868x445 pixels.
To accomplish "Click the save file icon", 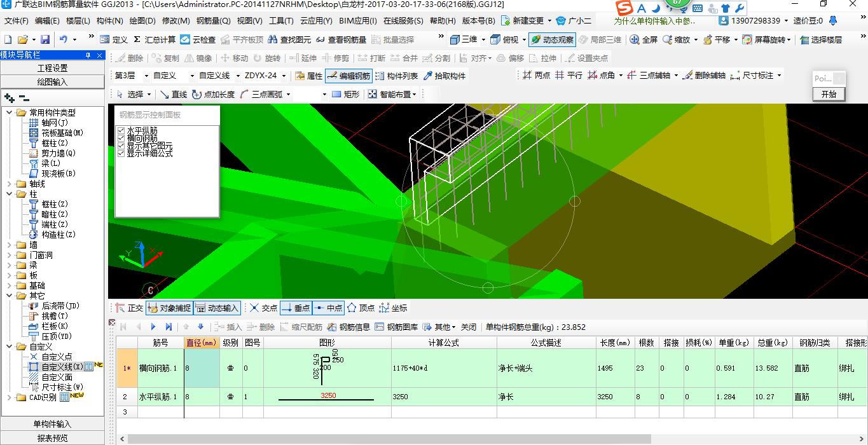I will tap(45, 39).
